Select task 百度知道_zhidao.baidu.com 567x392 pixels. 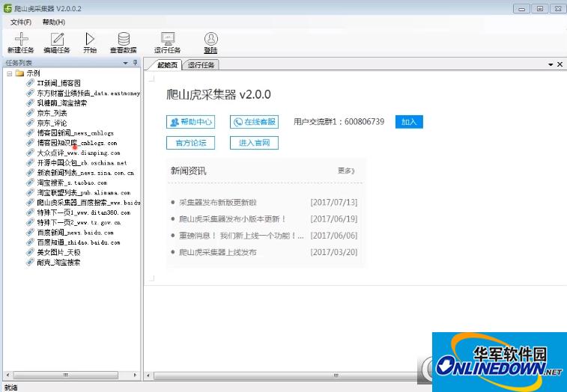pyautogui.click(x=79, y=242)
